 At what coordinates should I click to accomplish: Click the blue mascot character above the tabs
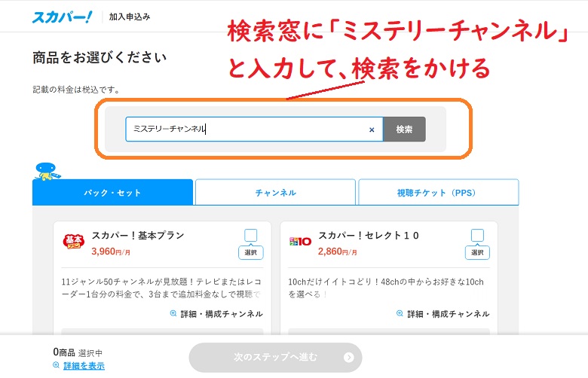click(47, 172)
